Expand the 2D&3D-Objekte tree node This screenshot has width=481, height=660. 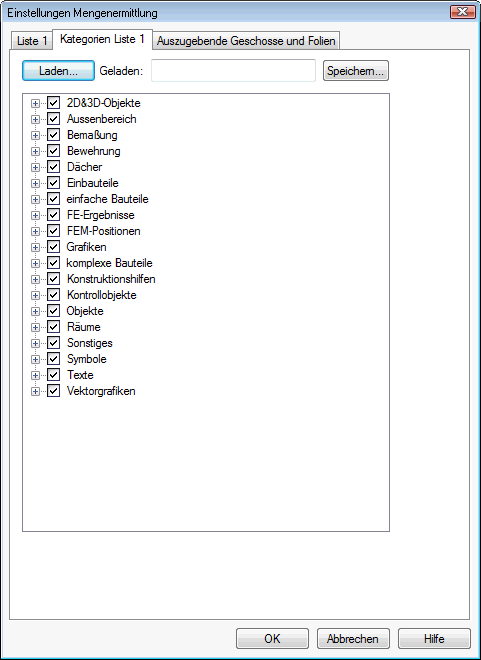pyautogui.click(x=35, y=103)
